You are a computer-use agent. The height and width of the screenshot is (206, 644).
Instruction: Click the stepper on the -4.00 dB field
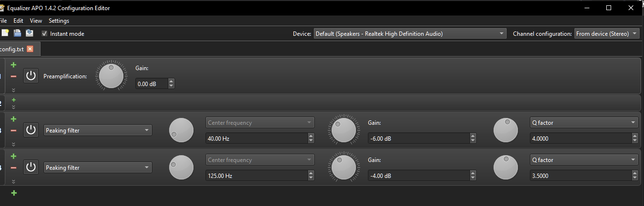[x=473, y=176]
